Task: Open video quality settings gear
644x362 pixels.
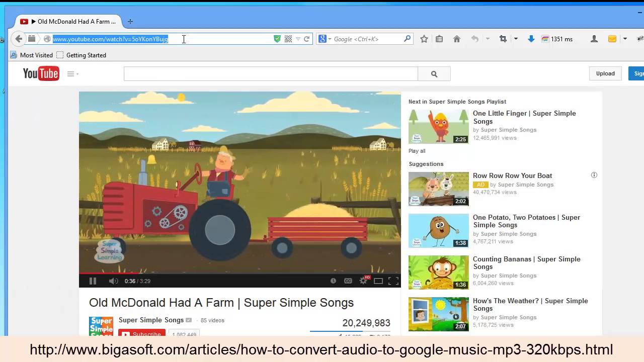Action: (x=363, y=281)
